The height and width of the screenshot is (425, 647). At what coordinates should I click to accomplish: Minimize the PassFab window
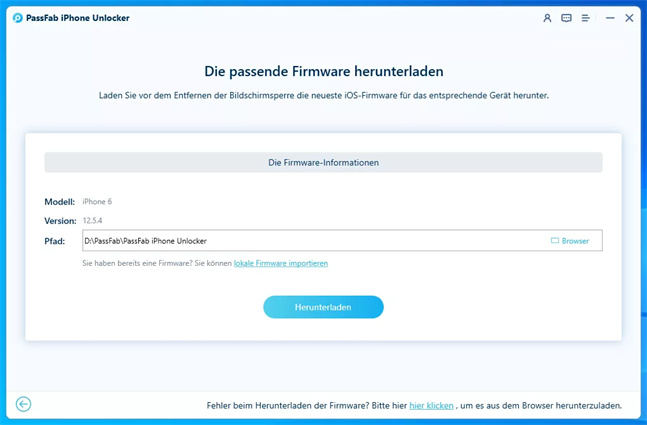coord(607,18)
